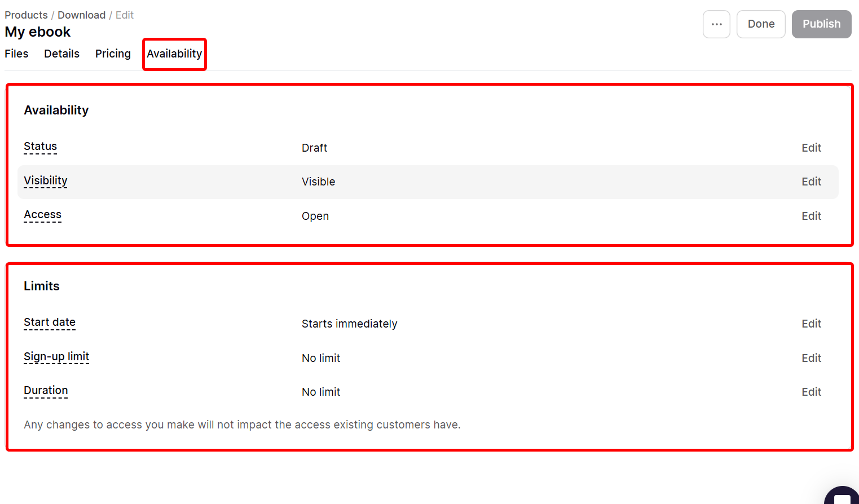
Task: Go to Download breadcrumb link
Action: click(x=81, y=15)
